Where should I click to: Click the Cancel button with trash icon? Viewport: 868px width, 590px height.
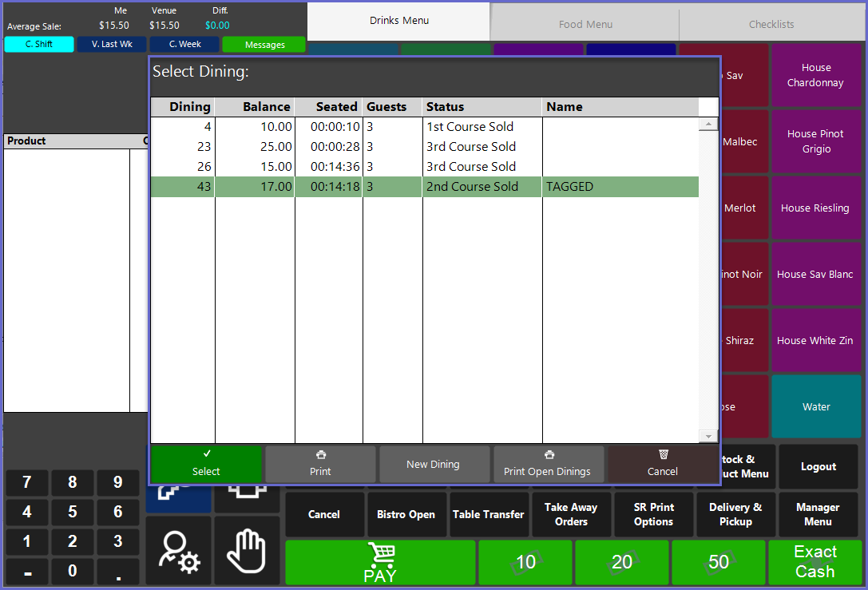click(662, 464)
